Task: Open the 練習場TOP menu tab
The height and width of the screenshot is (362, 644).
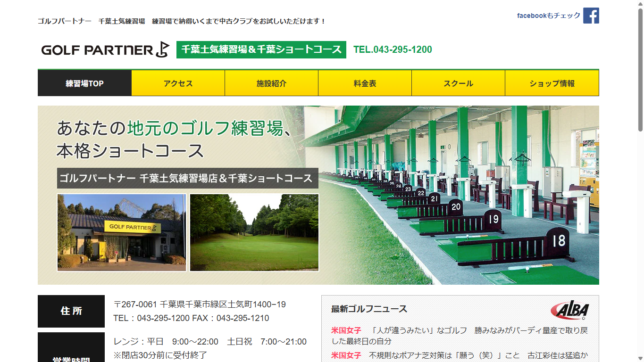Action: (84, 83)
